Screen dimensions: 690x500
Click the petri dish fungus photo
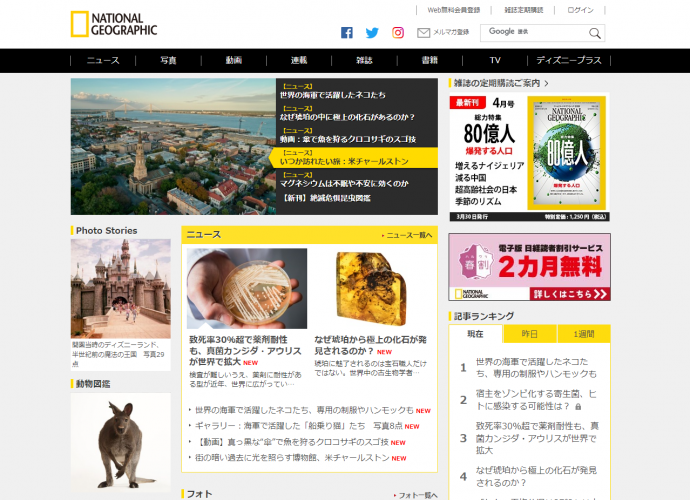247,288
